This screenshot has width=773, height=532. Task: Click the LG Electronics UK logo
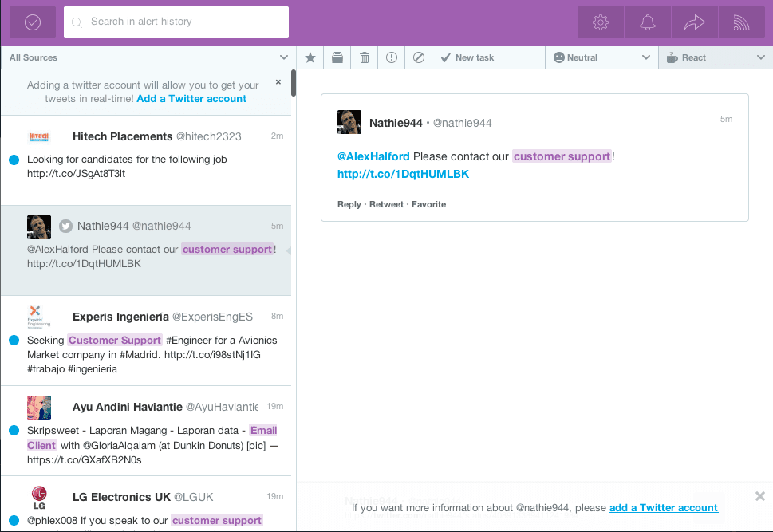pos(39,498)
